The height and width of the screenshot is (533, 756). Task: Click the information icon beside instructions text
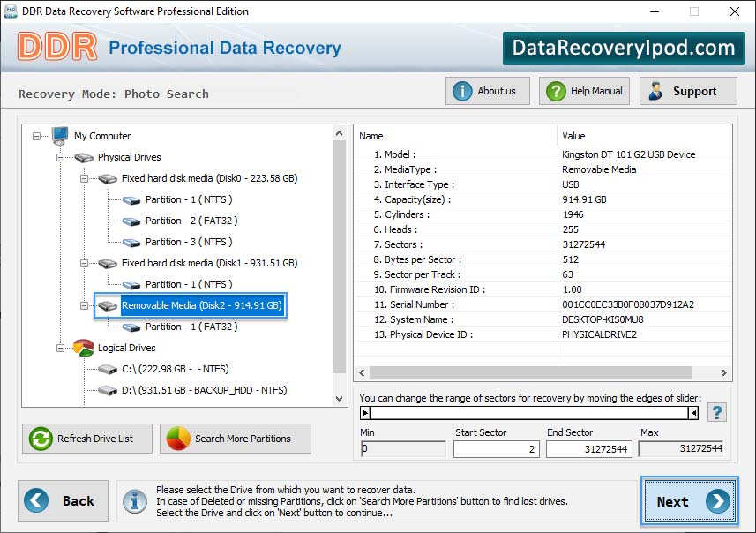134,501
